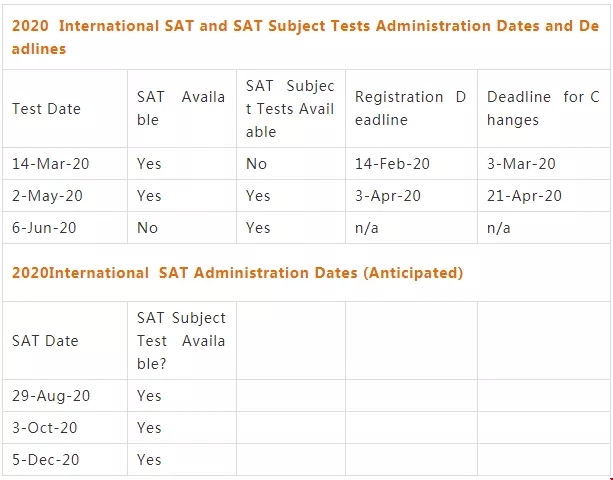The image size is (613, 480).
Task: Click the "SAT Subject Test Available?" header cell
Action: tap(181, 341)
